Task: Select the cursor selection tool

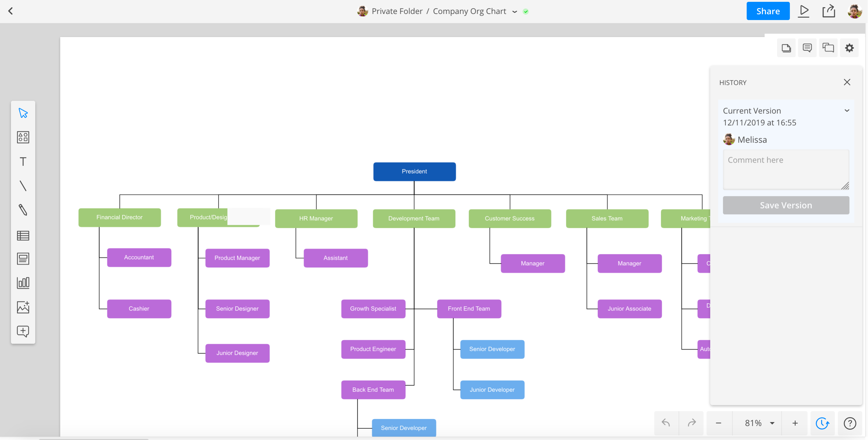Action: point(23,113)
